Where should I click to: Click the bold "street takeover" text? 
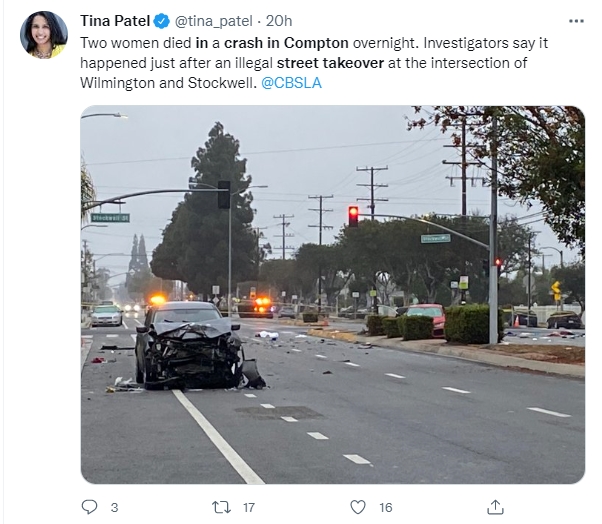click(x=330, y=63)
